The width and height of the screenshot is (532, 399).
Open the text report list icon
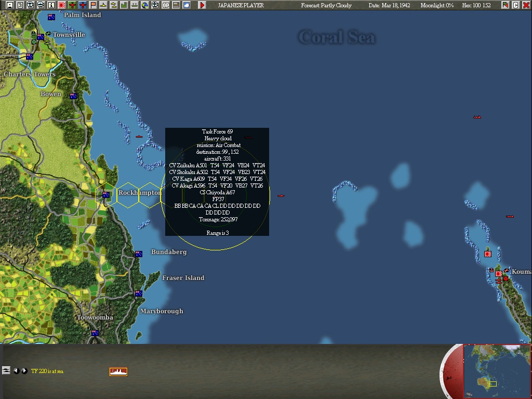(x=20, y=5)
